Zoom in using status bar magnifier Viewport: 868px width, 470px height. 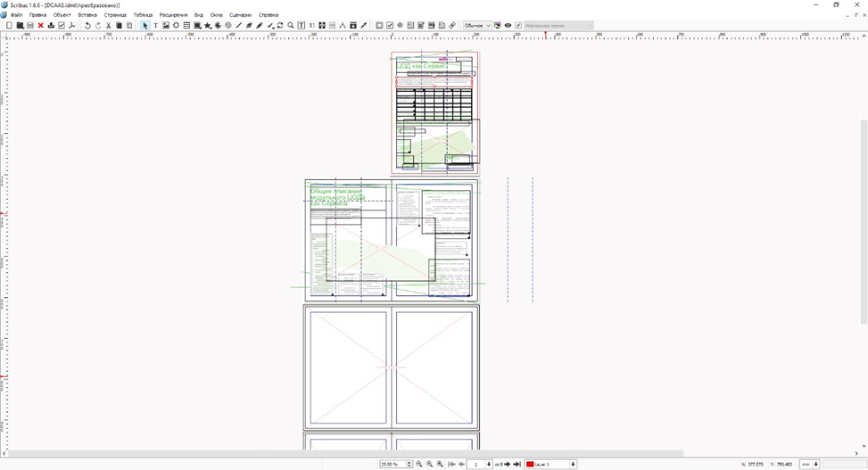click(x=440, y=464)
